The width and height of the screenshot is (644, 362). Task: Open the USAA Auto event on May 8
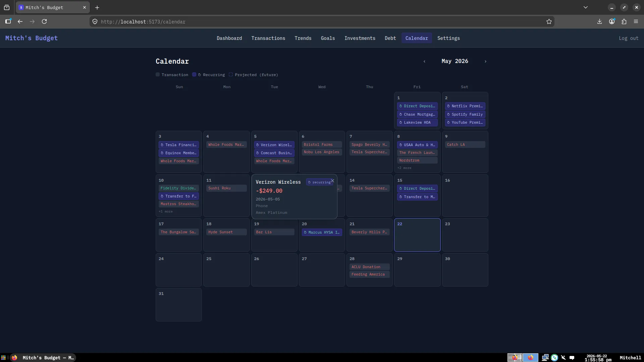[x=417, y=145]
